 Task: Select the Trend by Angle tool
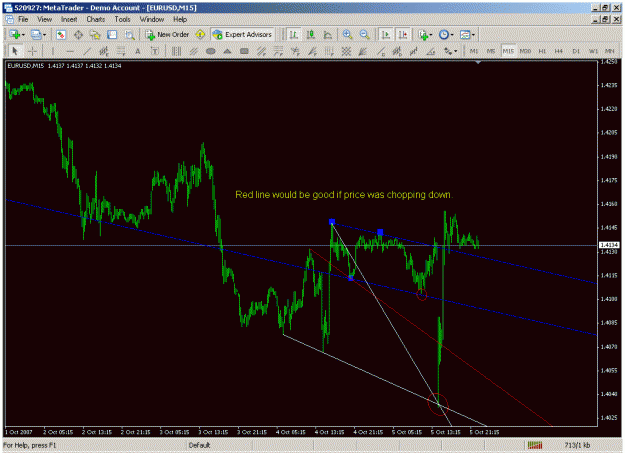click(430, 51)
